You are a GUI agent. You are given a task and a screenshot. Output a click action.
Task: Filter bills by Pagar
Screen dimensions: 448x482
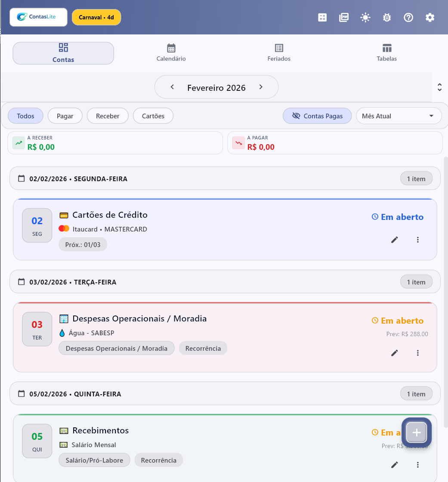65,116
